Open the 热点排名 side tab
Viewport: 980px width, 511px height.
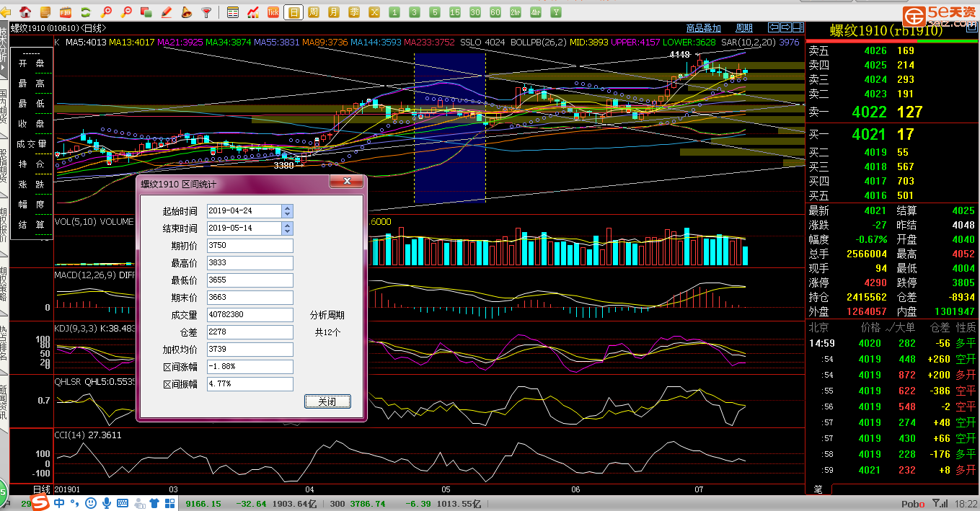pos(4,342)
